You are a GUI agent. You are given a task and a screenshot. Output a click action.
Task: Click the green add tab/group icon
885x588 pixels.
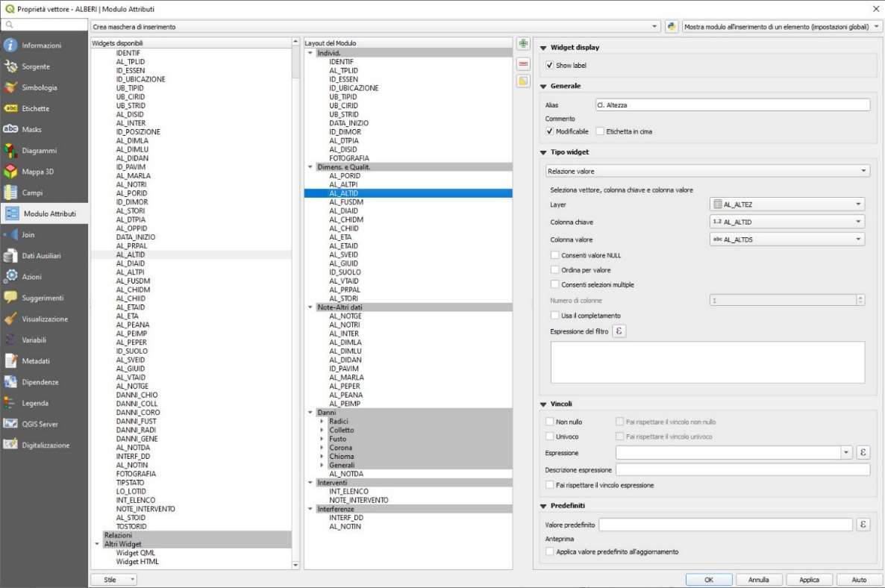click(523, 44)
